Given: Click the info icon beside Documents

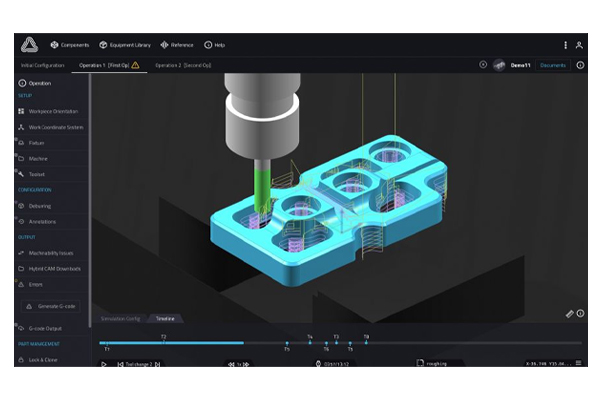Looking at the screenshot, I should (x=580, y=65).
